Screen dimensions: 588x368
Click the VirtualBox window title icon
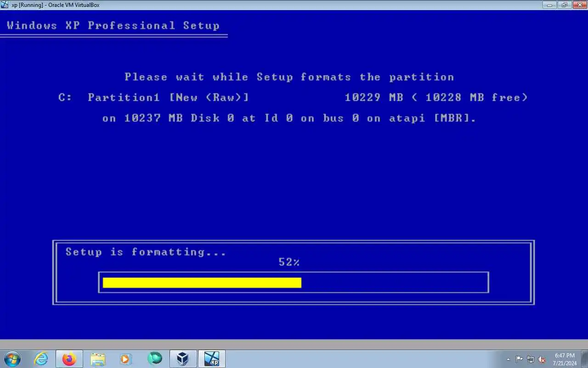(x=5, y=5)
